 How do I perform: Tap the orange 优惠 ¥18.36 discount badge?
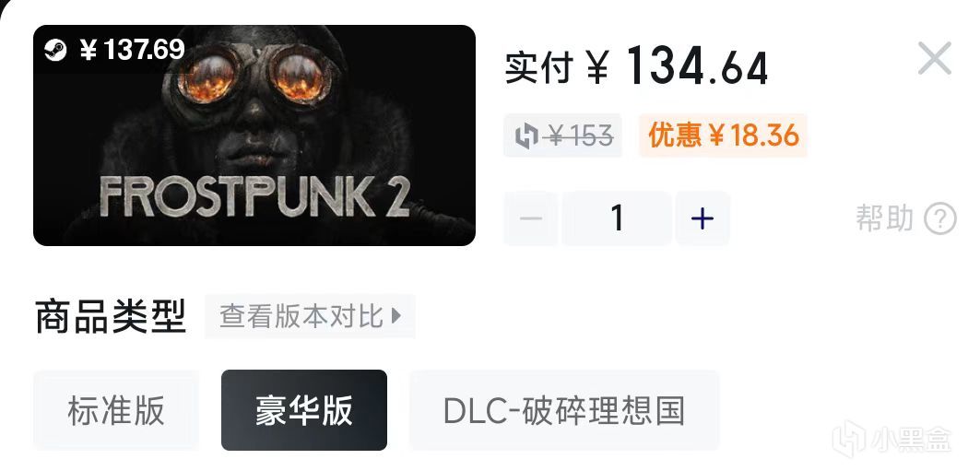point(723,135)
